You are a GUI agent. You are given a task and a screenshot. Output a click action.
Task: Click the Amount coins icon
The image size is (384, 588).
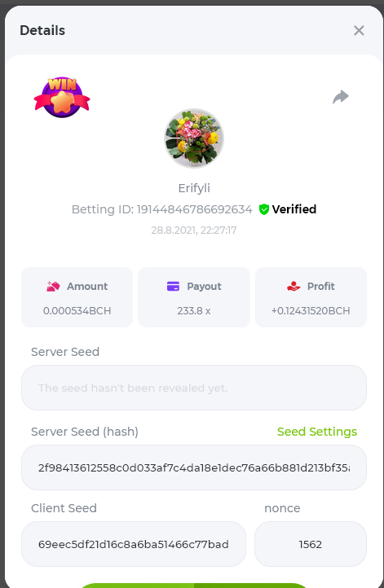tap(53, 287)
